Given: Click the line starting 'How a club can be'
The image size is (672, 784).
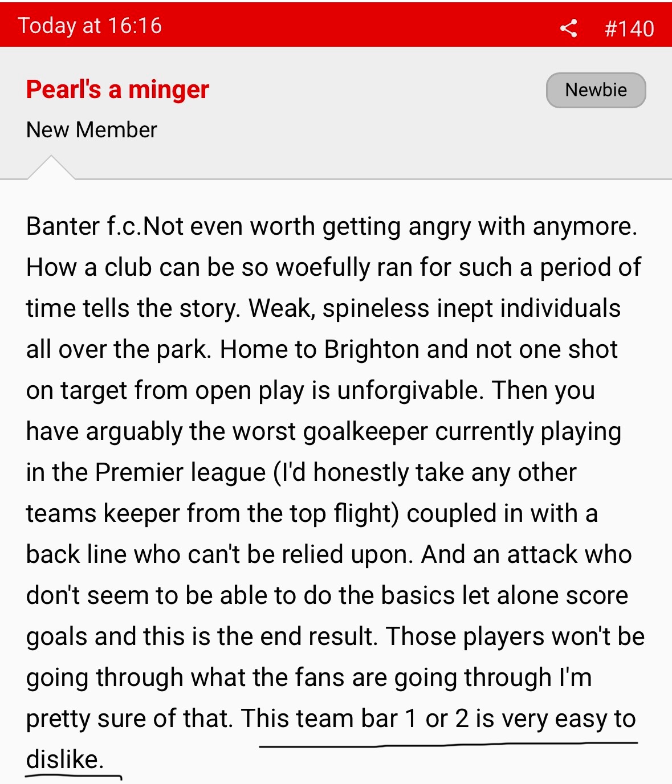Looking at the screenshot, I should tap(333, 268).
